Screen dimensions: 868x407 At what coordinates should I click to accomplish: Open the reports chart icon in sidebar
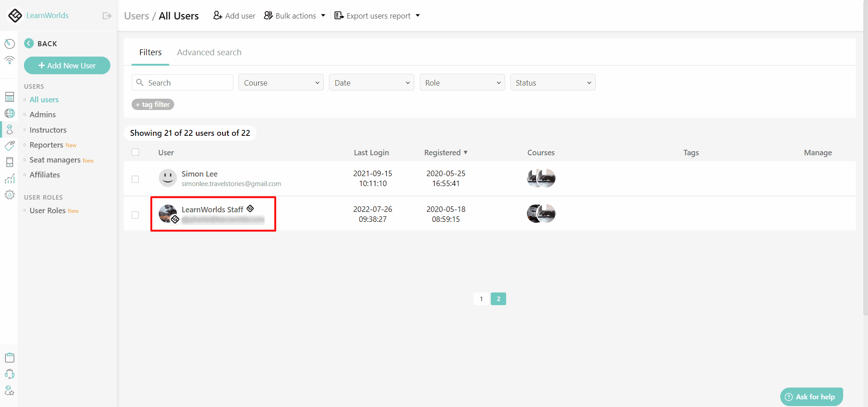pos(9,179)
